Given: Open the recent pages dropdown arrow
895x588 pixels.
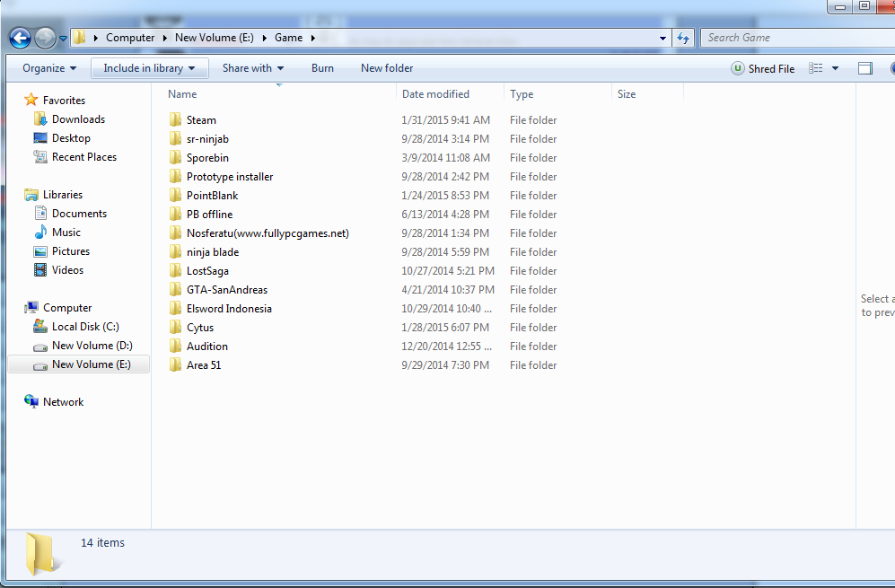Looking at the screenshot, I should pos(64,39).
